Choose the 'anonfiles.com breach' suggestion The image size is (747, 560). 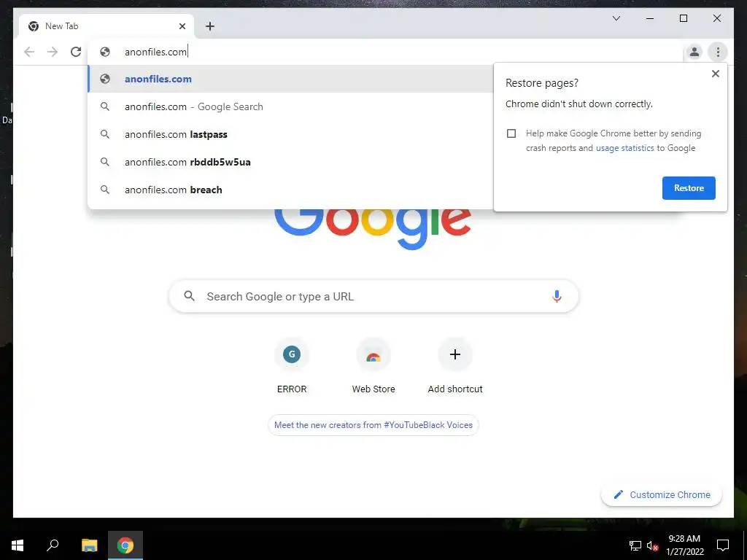click(x=290, y=190)
